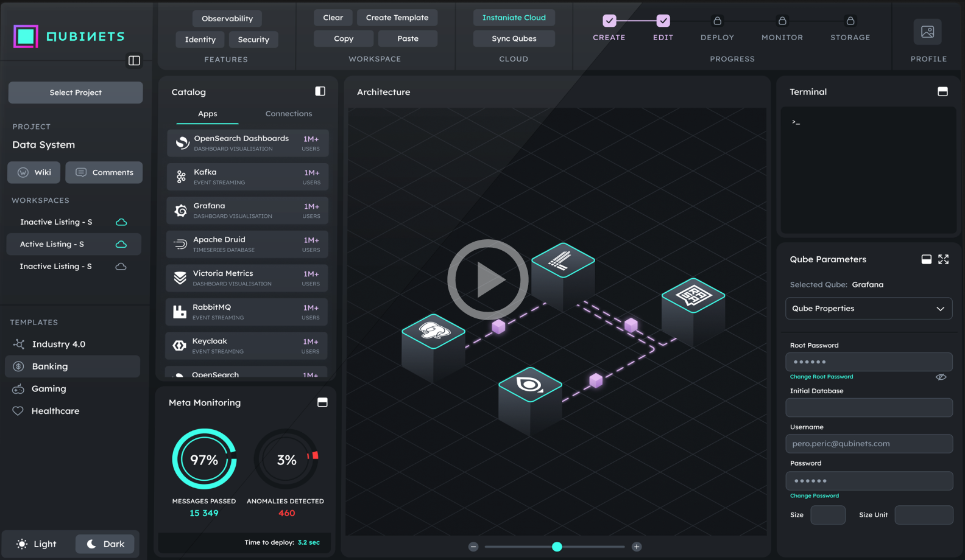This screenshot has height=560, width=965.
Task: Switch to the Connections tab
Action: coord(288,114)
